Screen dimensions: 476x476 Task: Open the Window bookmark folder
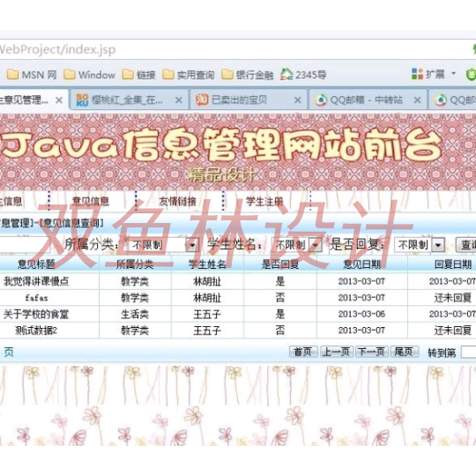pyautogui.click(x=89, y=75)
